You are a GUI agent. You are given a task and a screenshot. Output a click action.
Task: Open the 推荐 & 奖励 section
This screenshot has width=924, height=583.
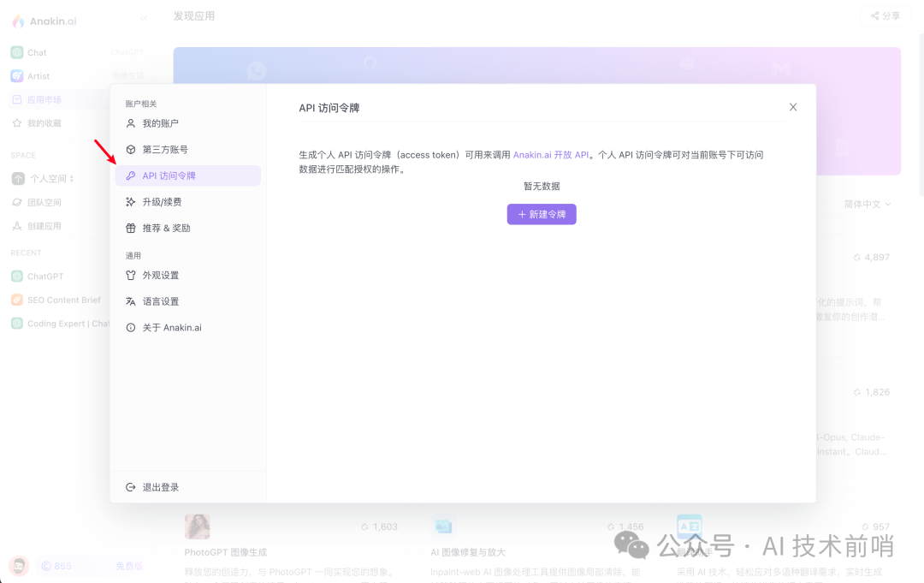coord(187,228)
